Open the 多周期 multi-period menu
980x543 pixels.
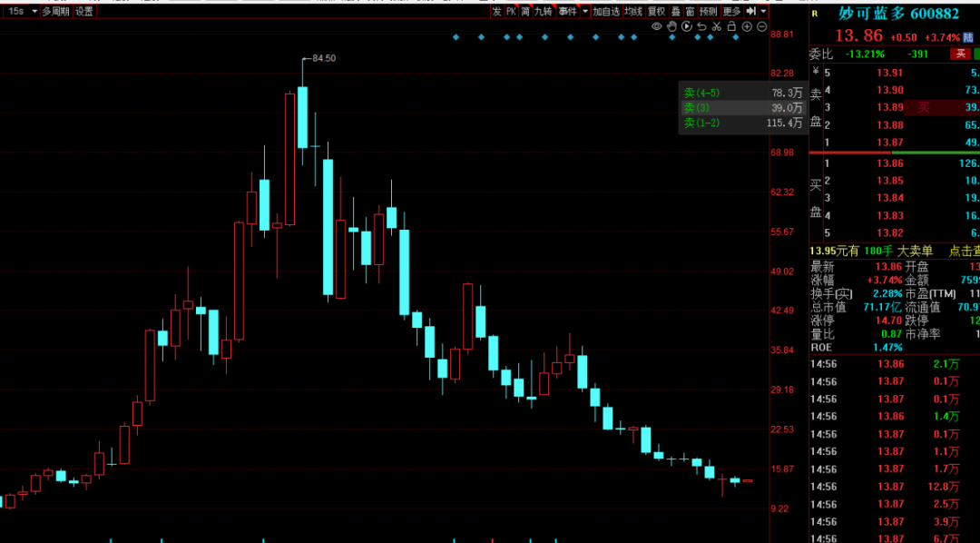55,12
